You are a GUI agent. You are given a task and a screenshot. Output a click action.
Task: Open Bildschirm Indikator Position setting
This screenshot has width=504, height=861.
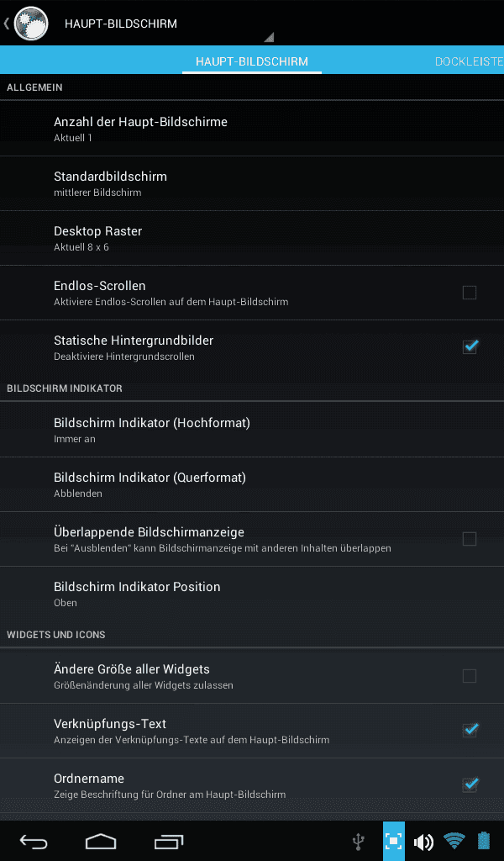pyautogui.click(x=252, y=594)
